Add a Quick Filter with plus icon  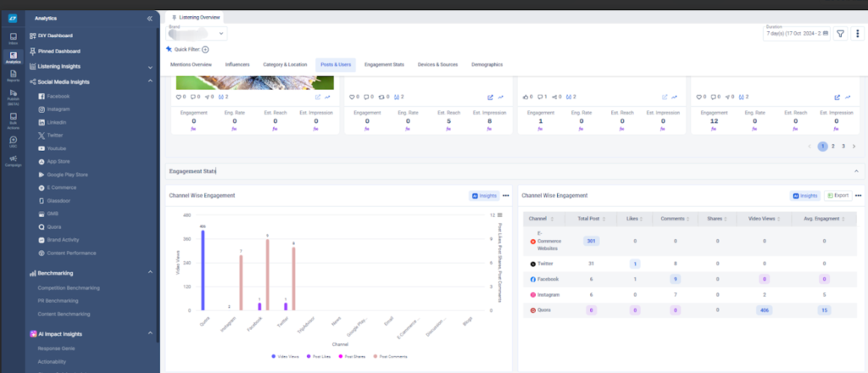pyautogui.click(x=205, y=49)
